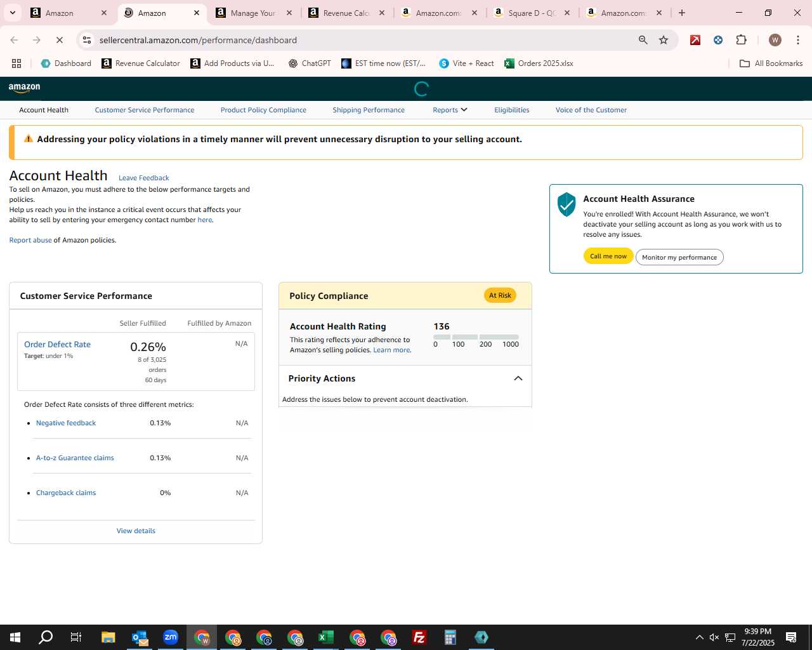Open Chrome three-dot menu
The image size is (812, 650).
click(x=797, y=40)
